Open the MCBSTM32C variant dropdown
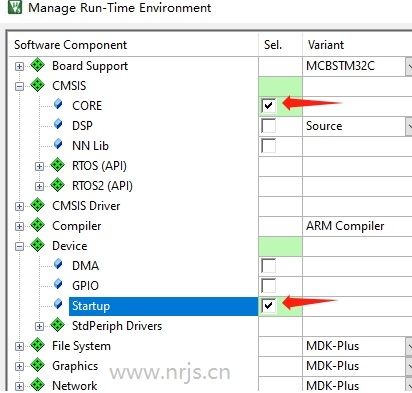The width and height of the screenshot is (412, 393). tap(409, 66)
